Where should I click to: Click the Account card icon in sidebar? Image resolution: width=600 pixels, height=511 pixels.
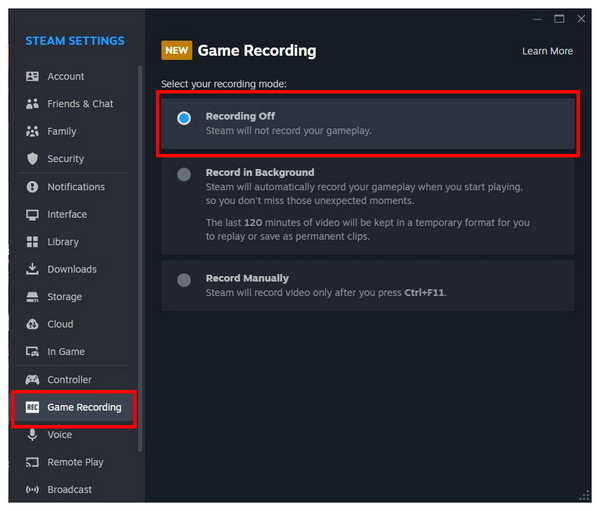32,77
